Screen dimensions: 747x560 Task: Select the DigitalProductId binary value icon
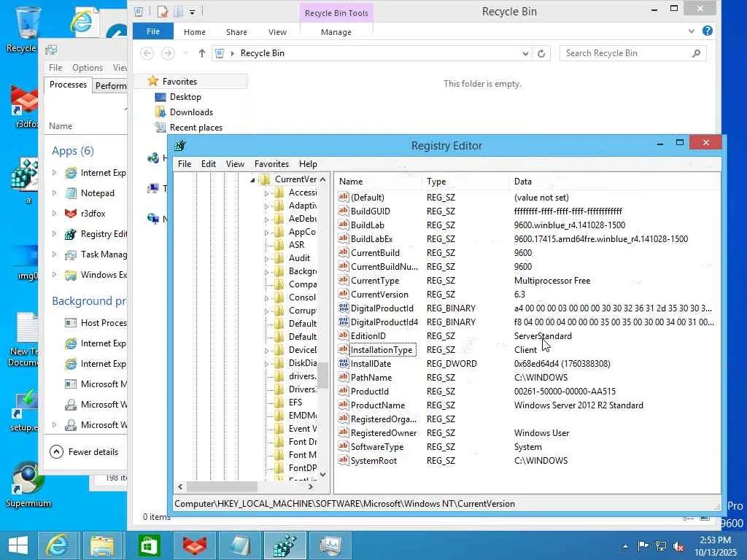click(344, 308)
